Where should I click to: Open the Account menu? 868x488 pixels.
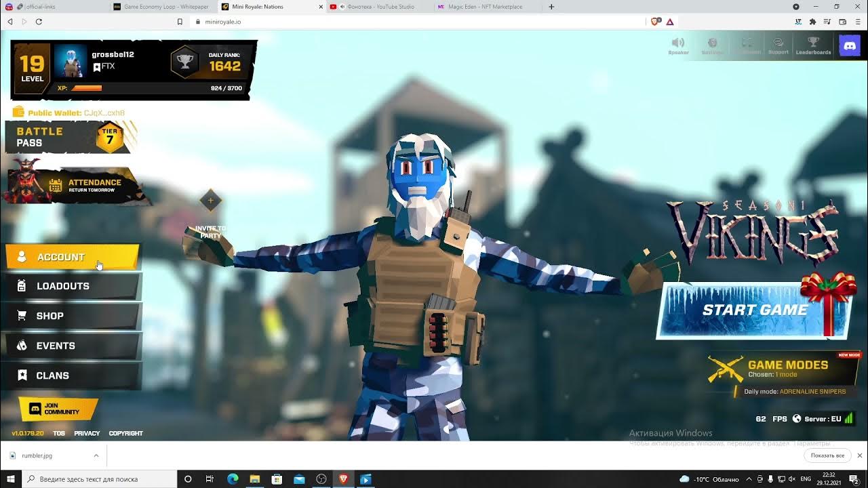[x=73, y=257]
